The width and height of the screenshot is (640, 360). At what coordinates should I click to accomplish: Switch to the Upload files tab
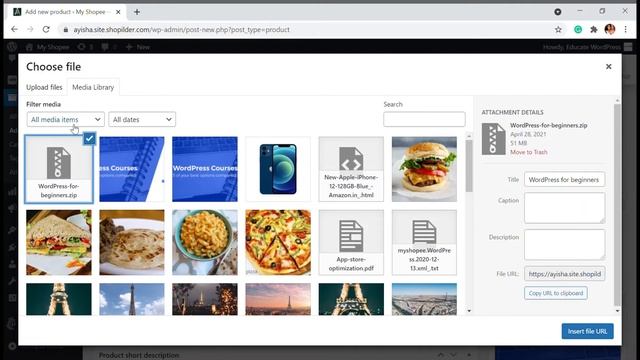pos(44,87)
